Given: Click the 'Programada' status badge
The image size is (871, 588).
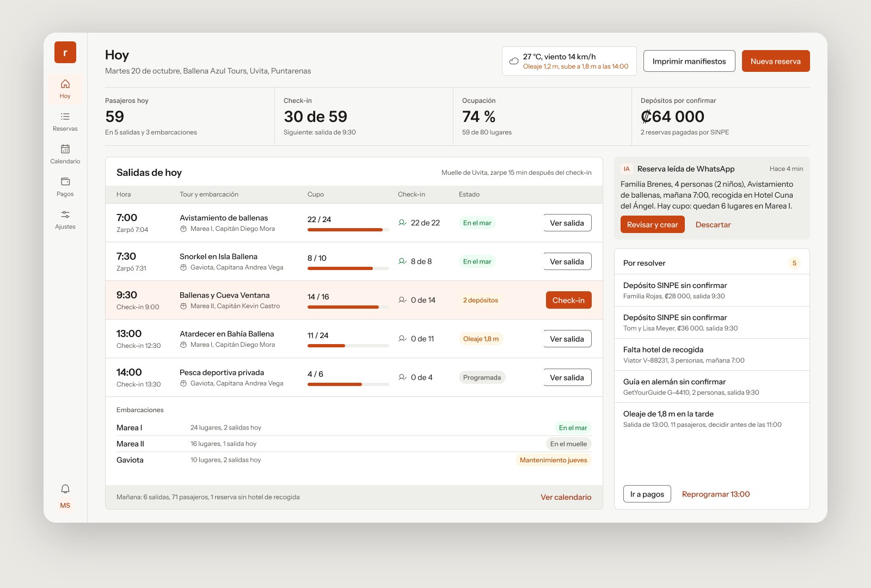Looking at the screenshot, I should 482,377.
